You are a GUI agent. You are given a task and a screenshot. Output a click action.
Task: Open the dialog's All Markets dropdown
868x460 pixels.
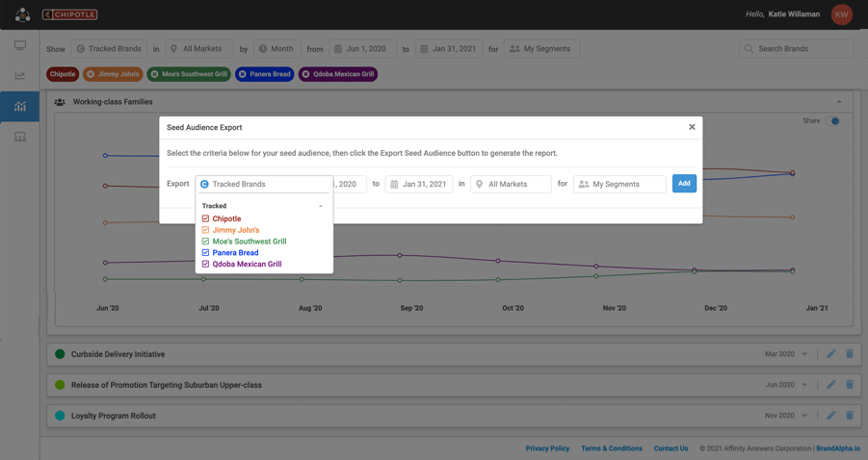coord(511,184)
